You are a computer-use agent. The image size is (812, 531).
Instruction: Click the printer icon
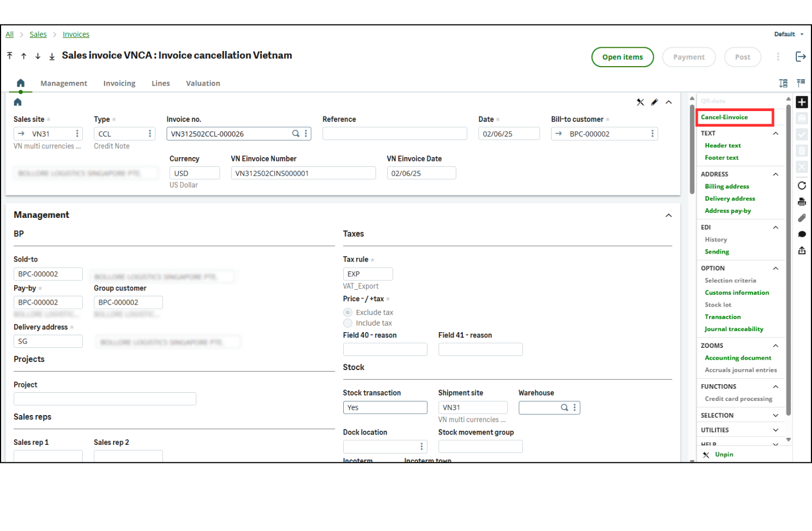pyautogui.click(x=802, y=202)
